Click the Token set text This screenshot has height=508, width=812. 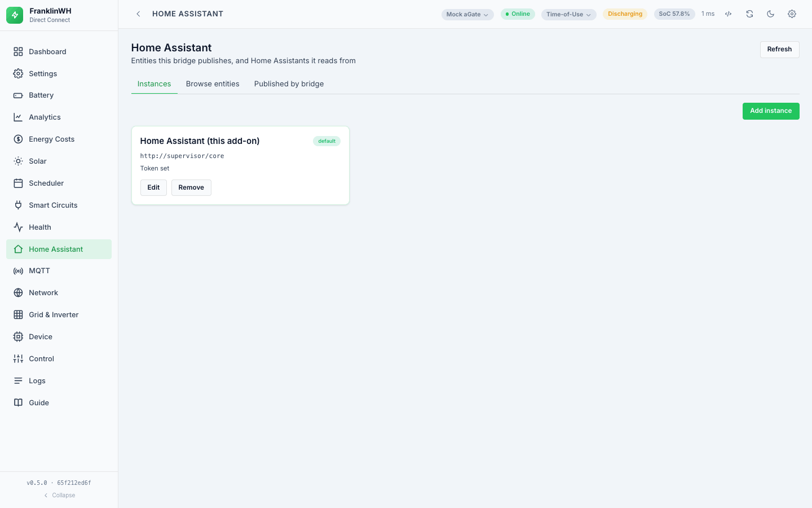pyautogui.click(x=155, y=168)
